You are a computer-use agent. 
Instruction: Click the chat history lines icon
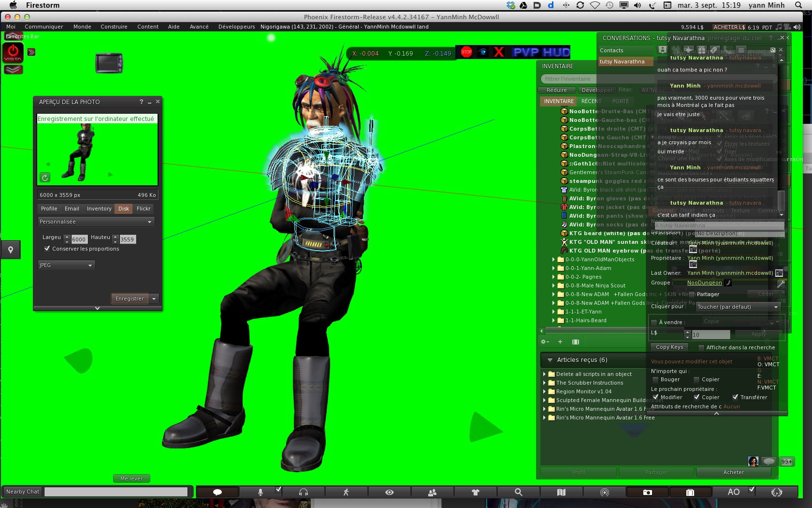pos(740,49)
